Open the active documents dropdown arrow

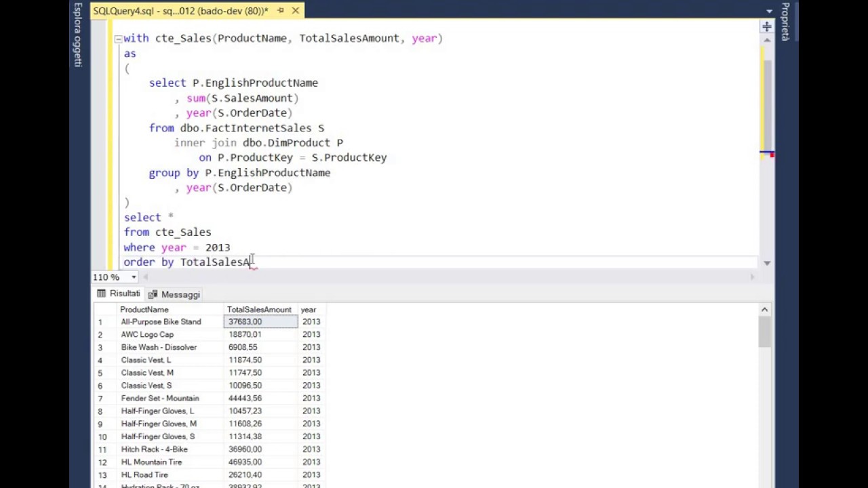(769, 12)
